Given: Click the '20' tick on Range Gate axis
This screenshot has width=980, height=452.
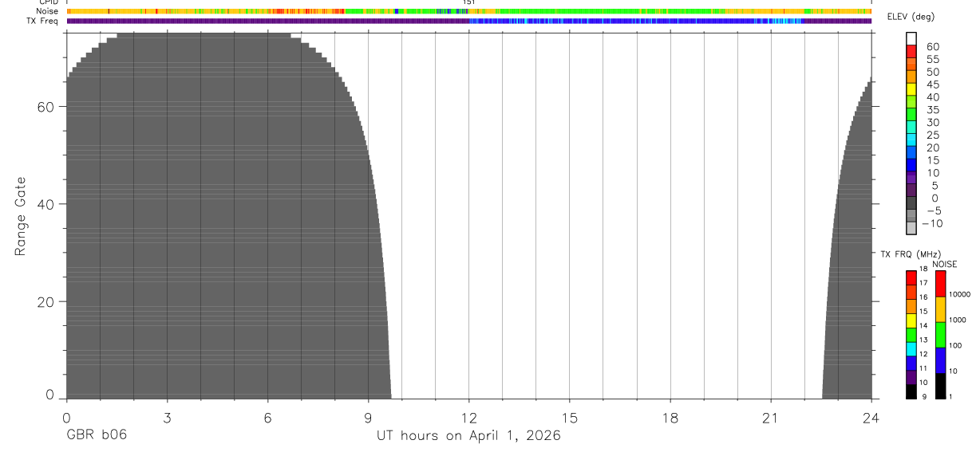Looking at the screenshot, I should [x=45, y=302].
